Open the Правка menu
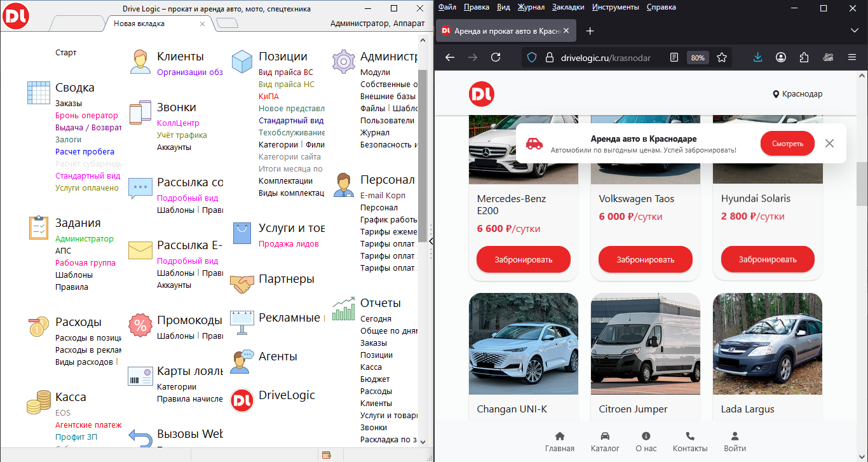Viewport: 868px width, 462px height. pyautogui.click(x=477, y=8)
